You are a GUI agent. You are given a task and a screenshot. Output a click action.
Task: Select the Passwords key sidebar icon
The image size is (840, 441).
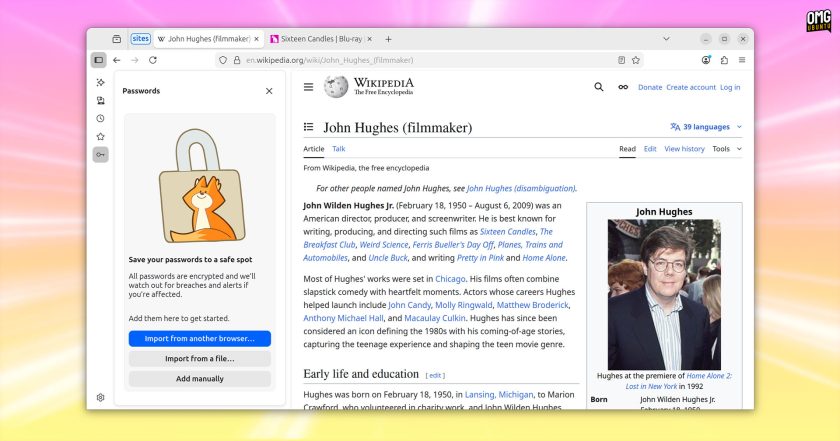pos(100,155)
